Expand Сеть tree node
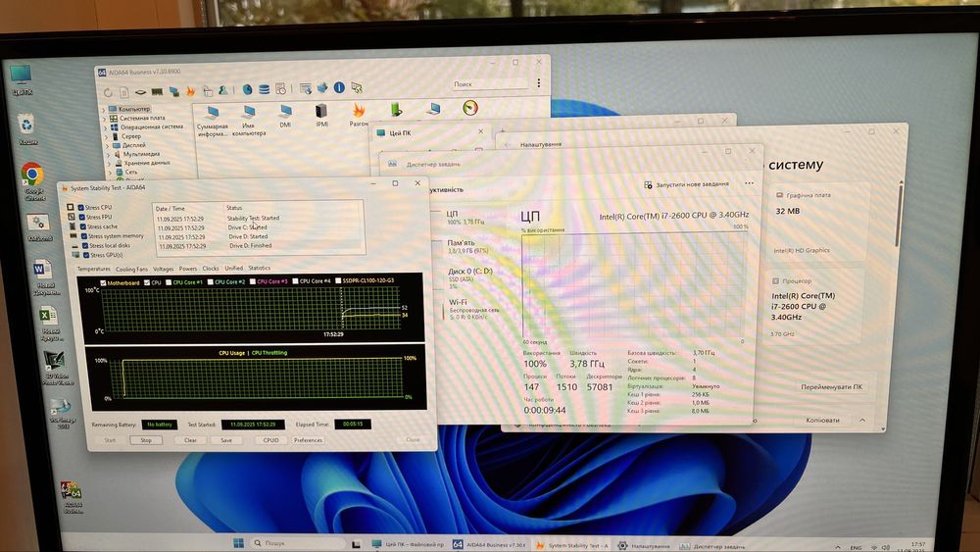 [112, 172]
